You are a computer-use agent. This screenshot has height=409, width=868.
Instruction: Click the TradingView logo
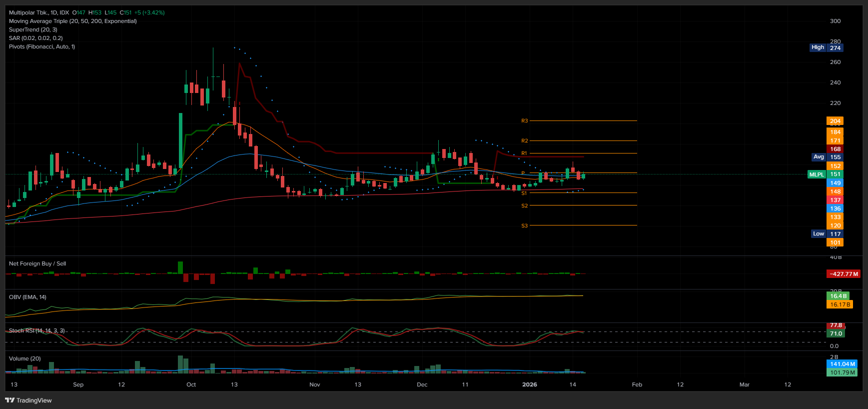pos(28,400)
